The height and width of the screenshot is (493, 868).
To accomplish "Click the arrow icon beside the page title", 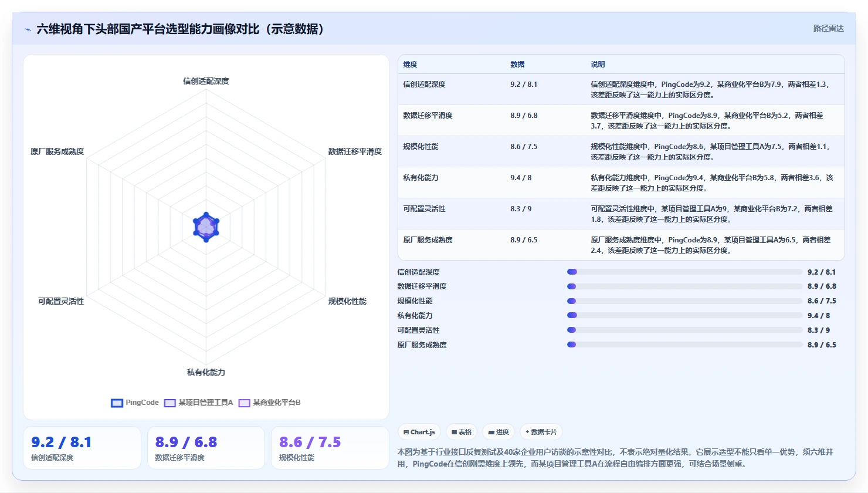I will click(x=28, y=29).
